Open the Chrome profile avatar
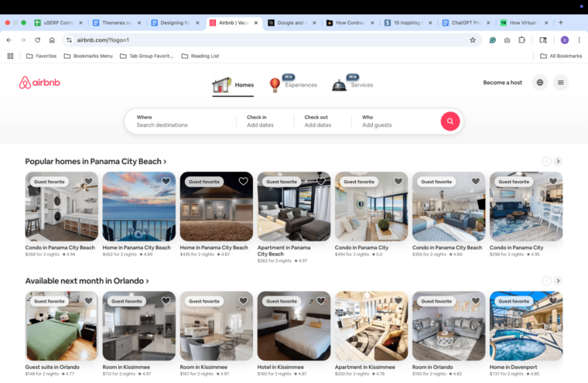 564,39
